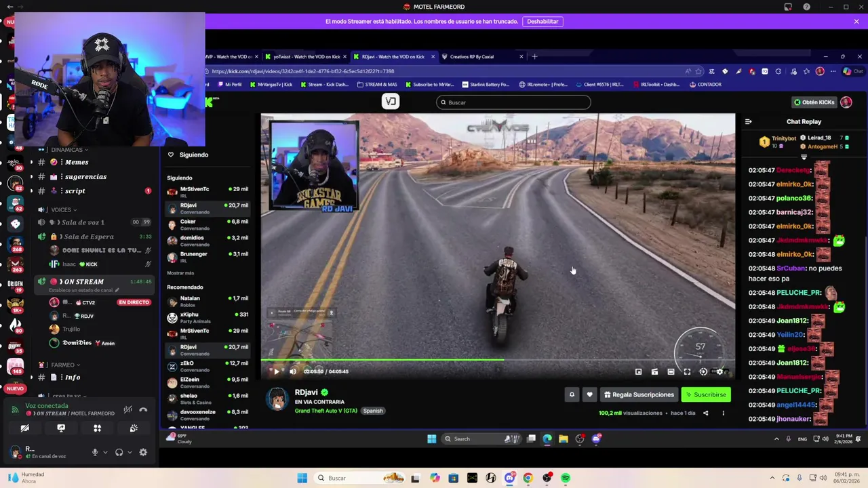The width and height of the screenshot is (868, 488).
Task: Click the Kick Buscar search field
Action: coord(513,102)
